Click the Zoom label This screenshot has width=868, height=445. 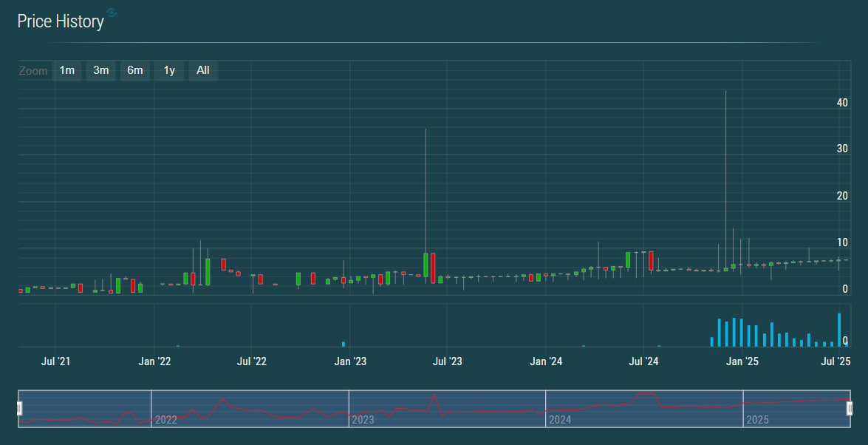(33, 71)
